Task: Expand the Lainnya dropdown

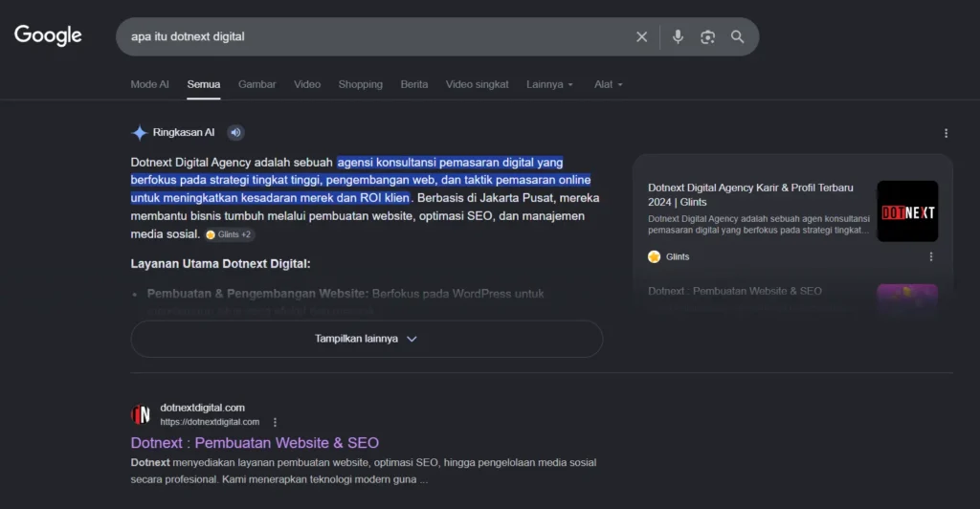Action: [x=549, y=84]
